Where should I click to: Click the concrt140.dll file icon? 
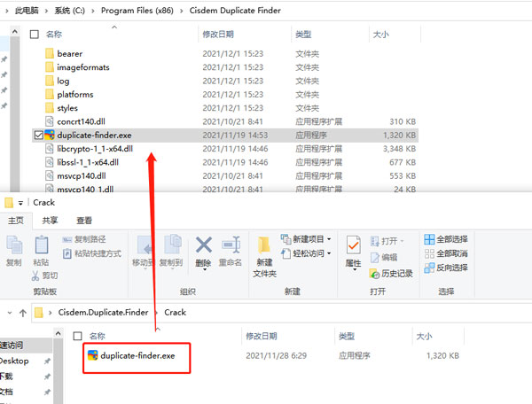[50, 121]
